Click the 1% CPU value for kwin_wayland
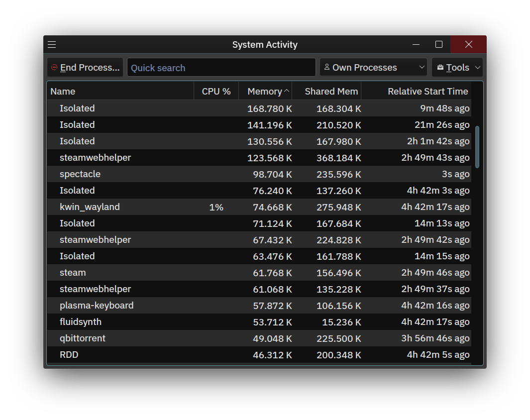Screen dimensions: 530x420 tap(216, 207)
